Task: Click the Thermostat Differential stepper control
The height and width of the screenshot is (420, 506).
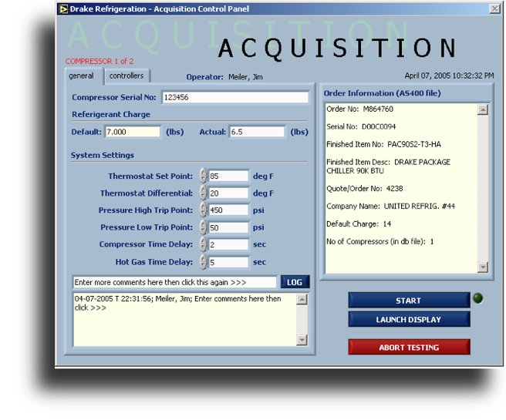Action: (204, 193)
